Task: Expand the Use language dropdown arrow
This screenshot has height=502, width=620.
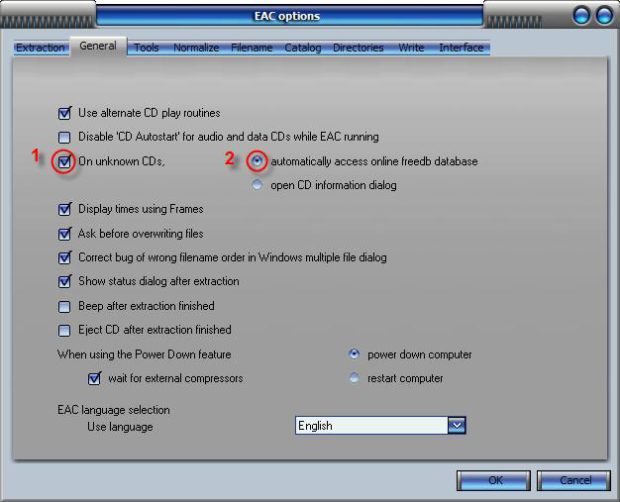Action: coord(457,426)
